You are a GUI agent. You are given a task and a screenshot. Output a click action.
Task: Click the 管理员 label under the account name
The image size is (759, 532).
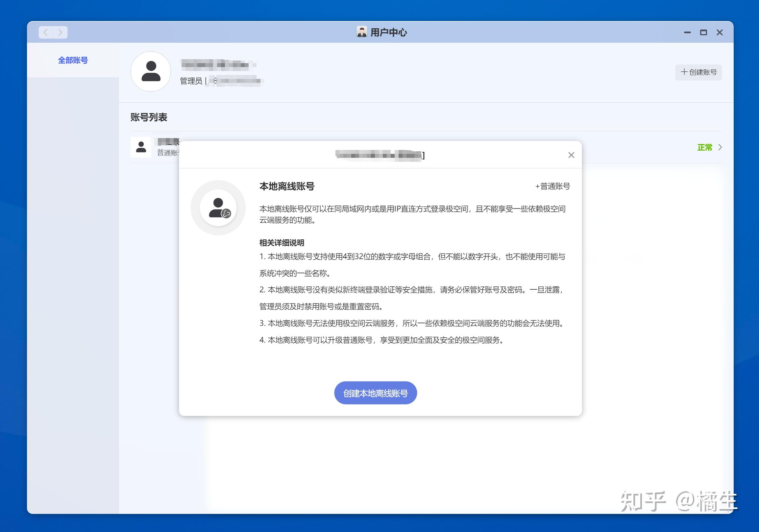click(x=191, y=81)
